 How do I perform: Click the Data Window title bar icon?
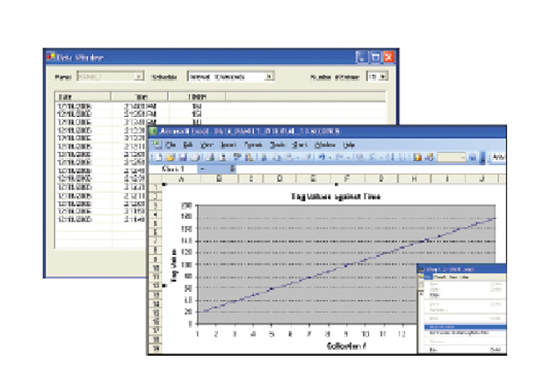[51, 57]
